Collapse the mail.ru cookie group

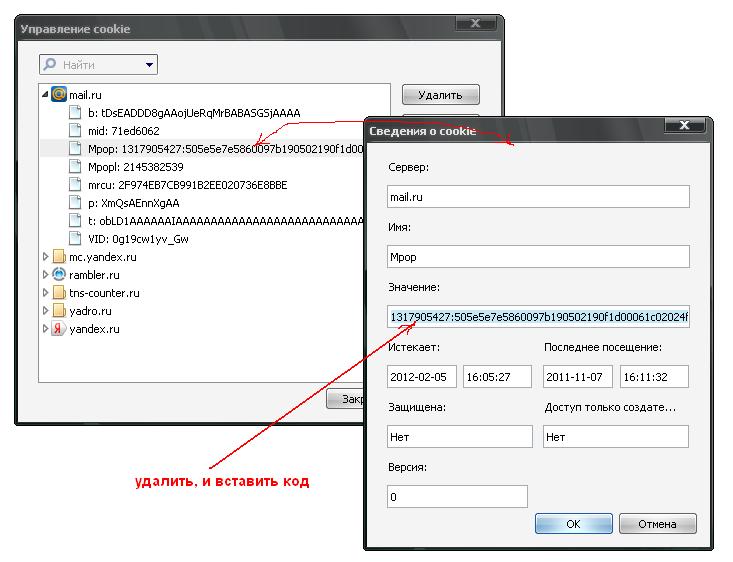tap(45, 95)
